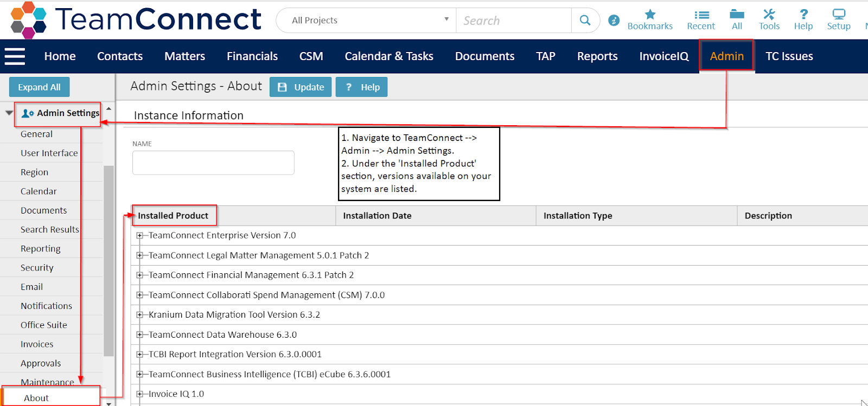Open the hamburger navigation menu
The image size is (868, 406).
tap(15, 56)
